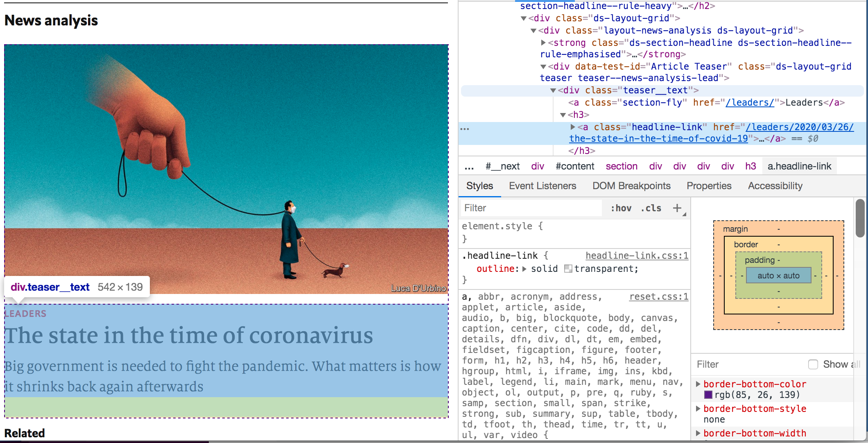This screenshot has width=868, height=443.
Task: Click the closing /h3 tag row
Action: 581,151
